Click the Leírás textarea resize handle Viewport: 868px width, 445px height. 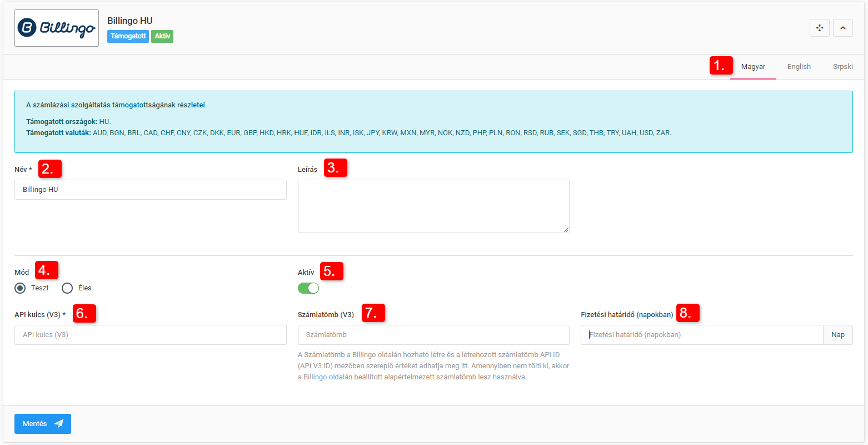coord(566,230)
